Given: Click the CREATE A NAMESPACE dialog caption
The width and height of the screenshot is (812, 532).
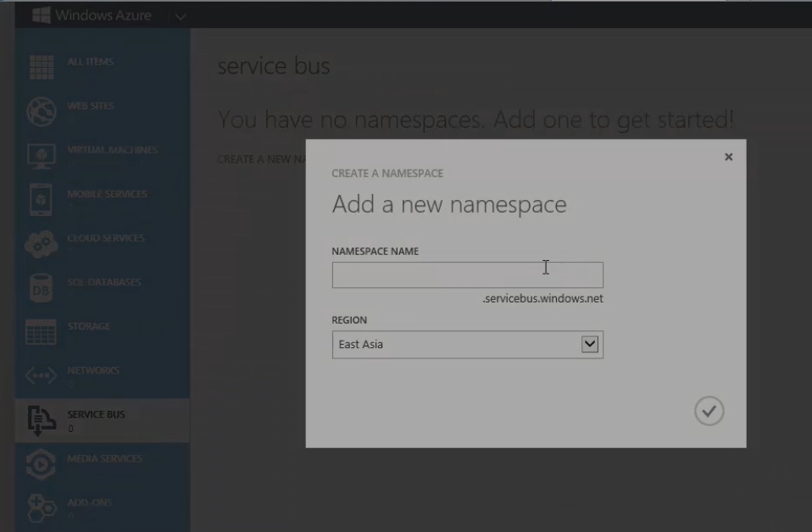Looking at the screenshot, I should [387, 174].
